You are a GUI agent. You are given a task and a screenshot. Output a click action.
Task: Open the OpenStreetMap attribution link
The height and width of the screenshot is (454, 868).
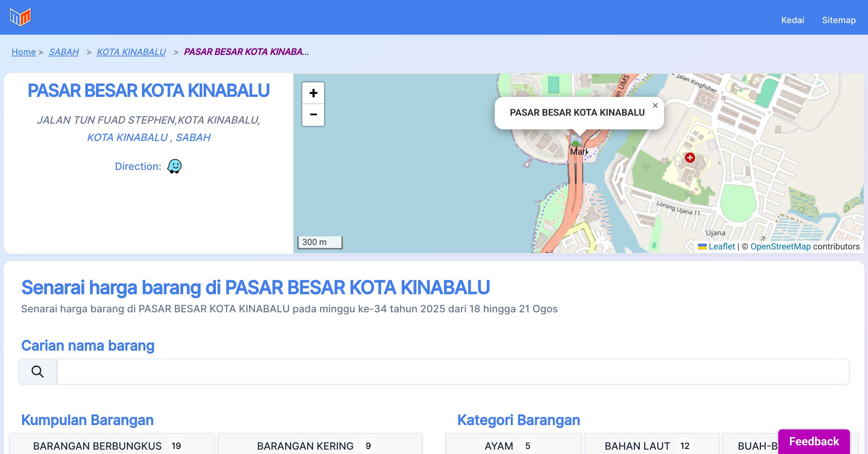[x=780, y=247]
